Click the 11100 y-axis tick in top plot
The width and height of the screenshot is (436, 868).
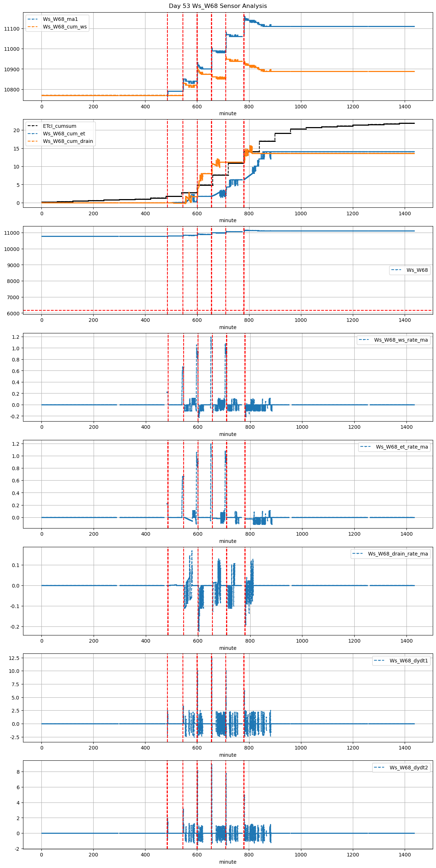tap(12, 29)
